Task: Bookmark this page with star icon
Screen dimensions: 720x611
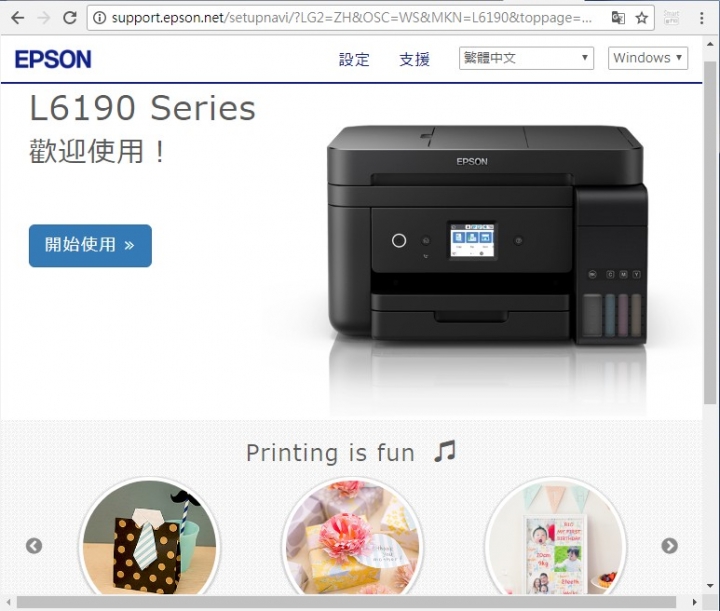Action: 641,18
